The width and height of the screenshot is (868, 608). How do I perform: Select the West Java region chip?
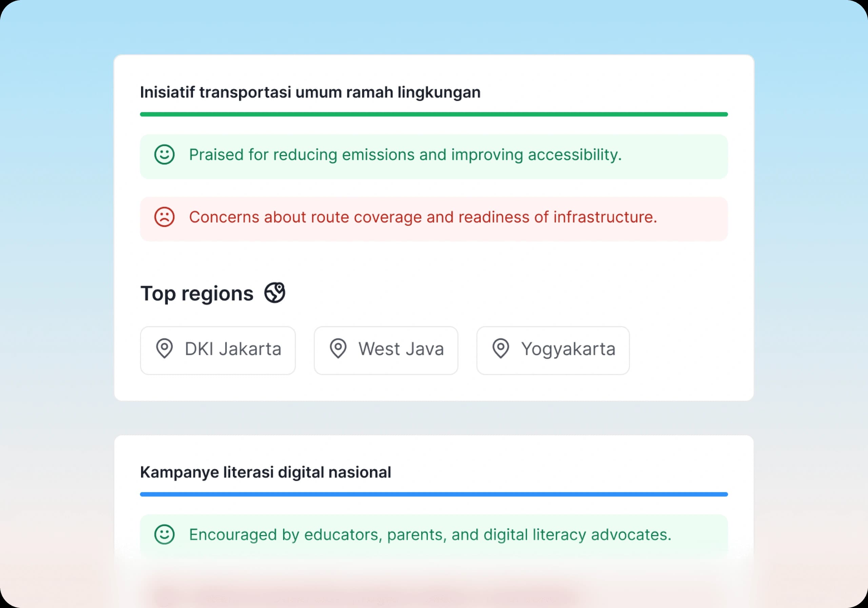[385, 349]
